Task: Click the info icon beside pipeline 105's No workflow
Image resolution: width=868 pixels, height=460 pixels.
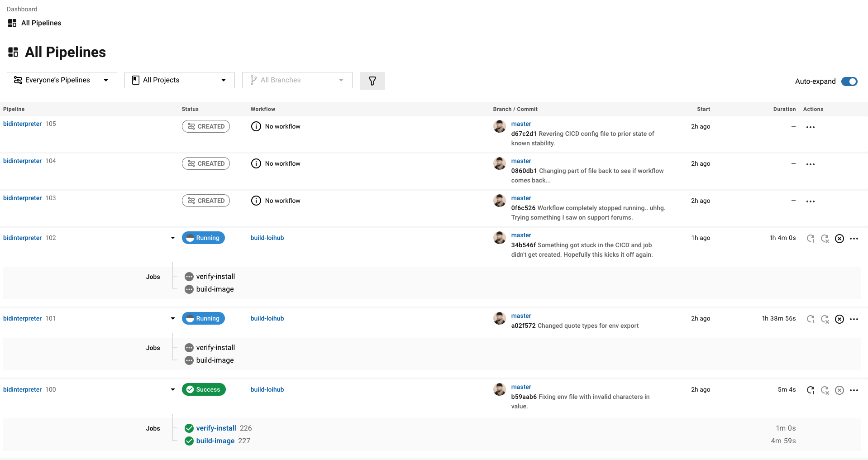Action: 256,126
